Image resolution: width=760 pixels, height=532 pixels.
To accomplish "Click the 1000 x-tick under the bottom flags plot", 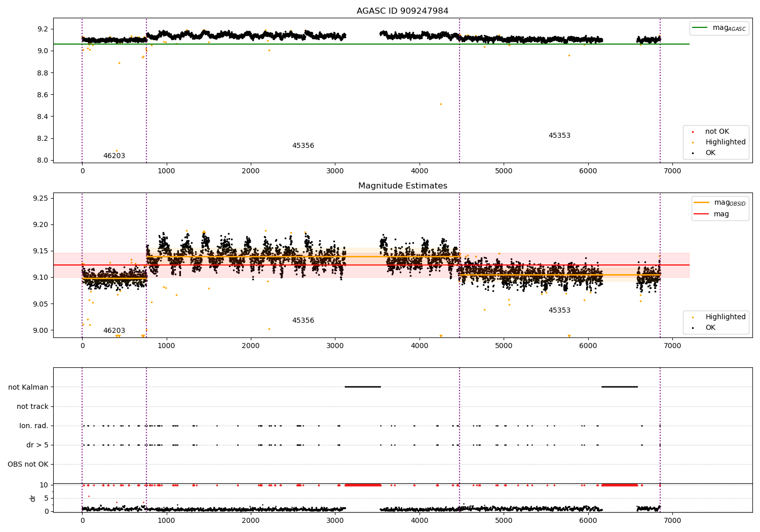I will click(x=166, y=521).
